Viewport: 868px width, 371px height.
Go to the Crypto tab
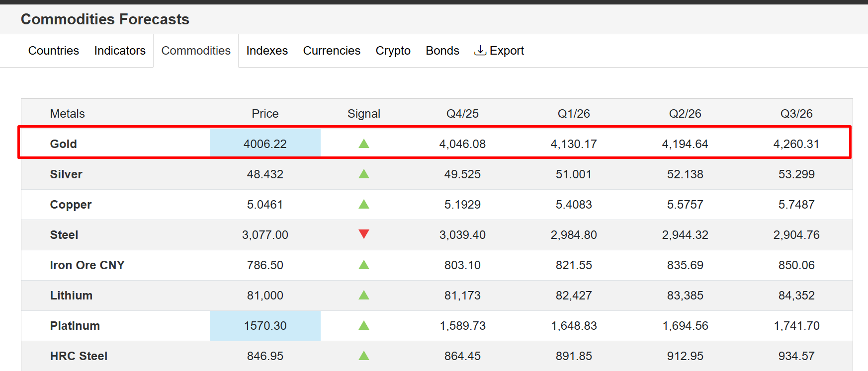pos(393,51)
